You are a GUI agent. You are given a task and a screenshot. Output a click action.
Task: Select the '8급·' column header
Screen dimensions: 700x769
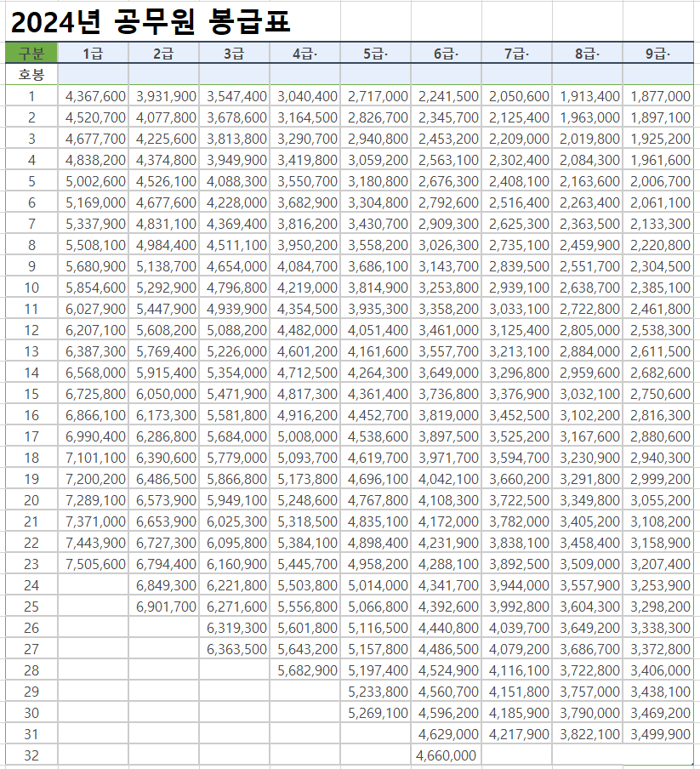click(x=587, y=53)
